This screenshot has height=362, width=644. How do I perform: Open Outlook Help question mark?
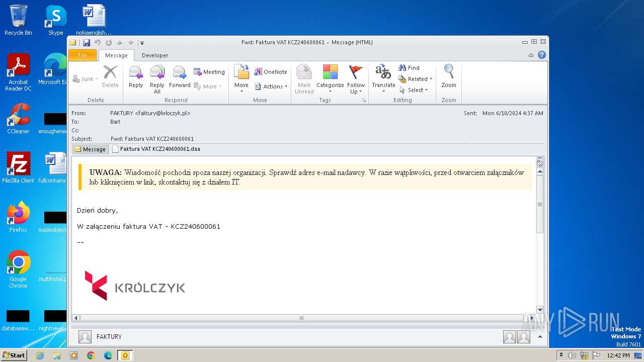pyautogui.click(x=542, y=55)
